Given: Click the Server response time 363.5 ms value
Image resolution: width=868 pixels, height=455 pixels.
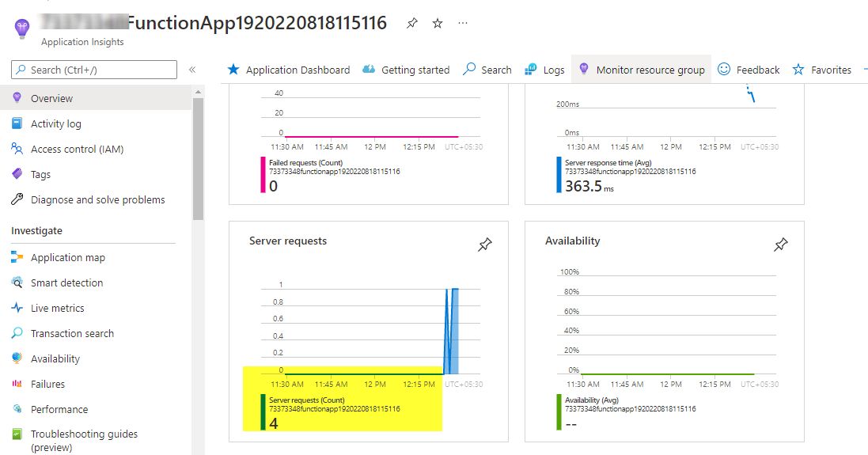Looking at the screenshot, I should tap(589, 187).
